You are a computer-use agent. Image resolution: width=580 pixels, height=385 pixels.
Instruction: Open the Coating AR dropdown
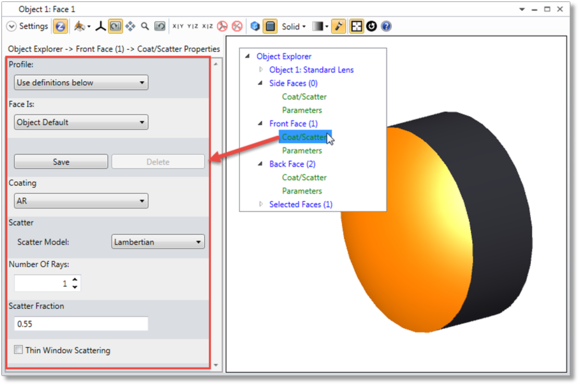coord(81,201)
